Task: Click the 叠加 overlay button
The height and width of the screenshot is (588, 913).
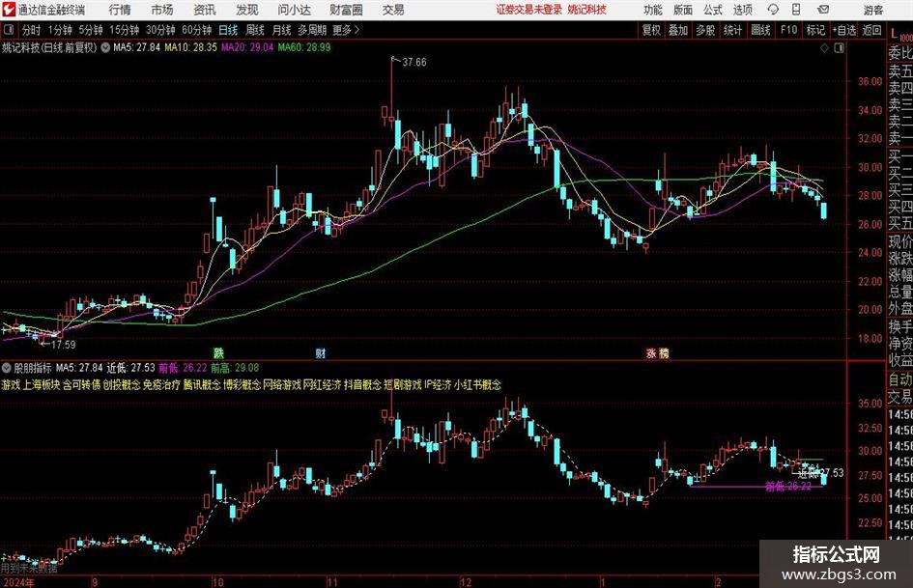Action: click(678, 30)
